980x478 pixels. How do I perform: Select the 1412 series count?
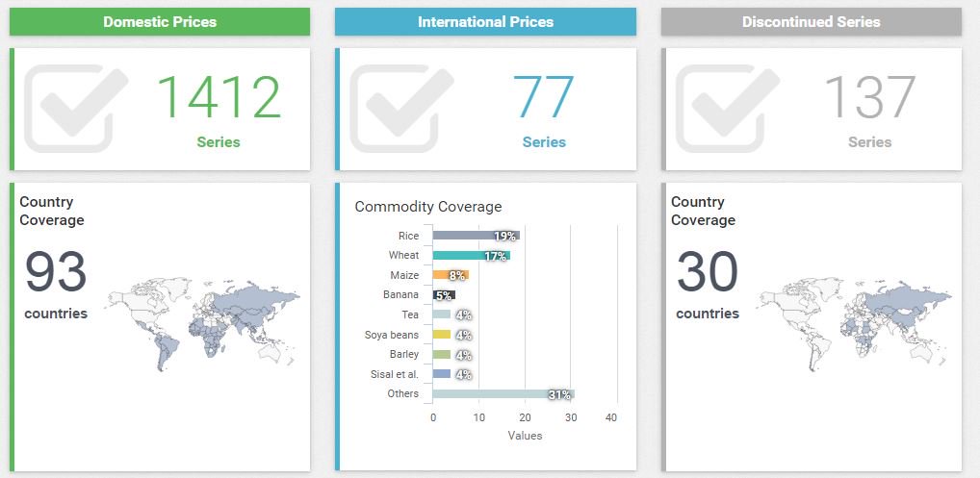[219, 97]
